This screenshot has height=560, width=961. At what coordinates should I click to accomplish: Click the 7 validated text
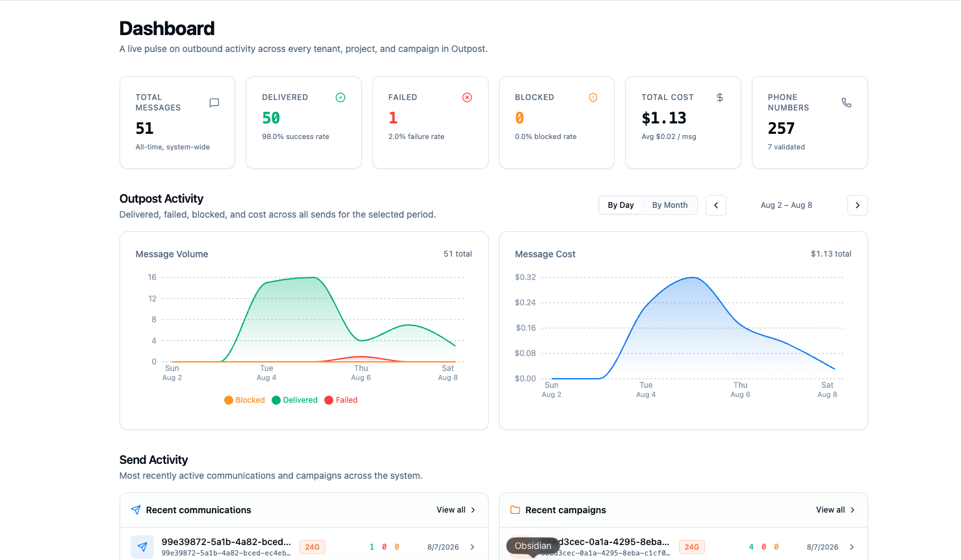(x=786, y=147)
